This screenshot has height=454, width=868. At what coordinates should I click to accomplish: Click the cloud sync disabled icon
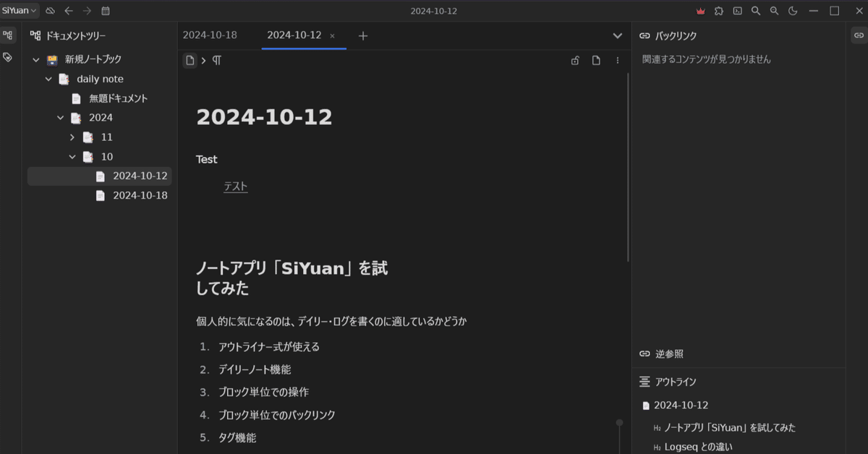point(50,11)
